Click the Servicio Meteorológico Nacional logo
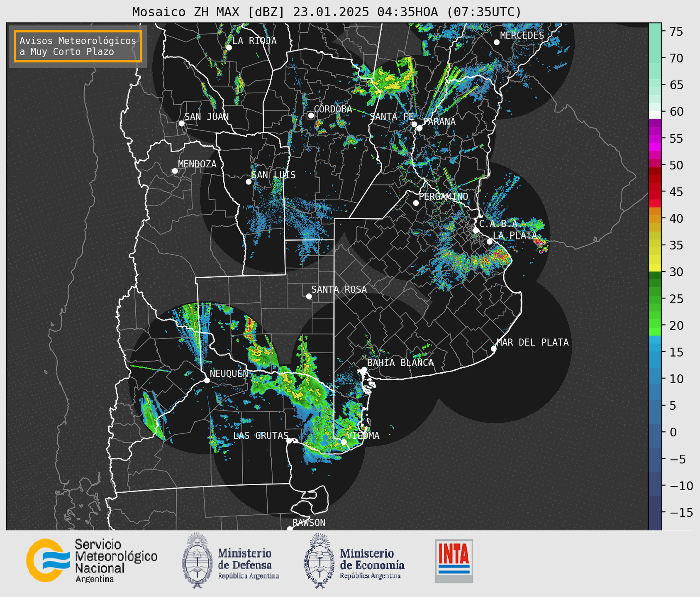 click(x=92, y=560)
